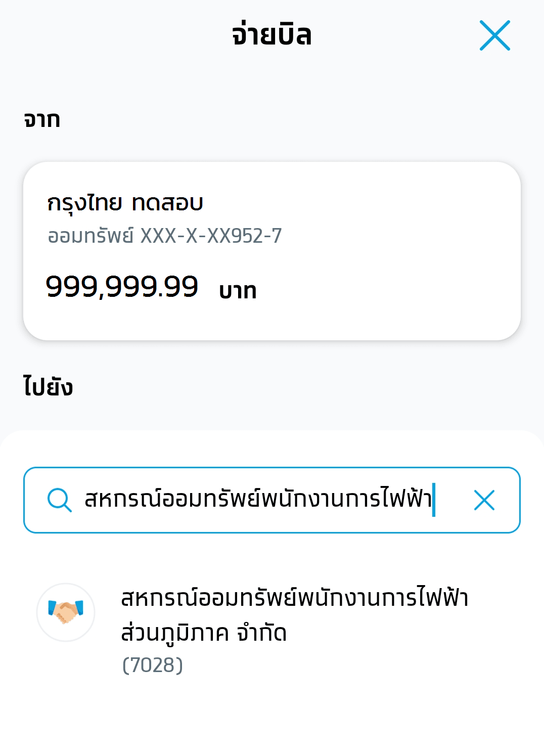Tap the จ่ายบิล page title
Screen dimensions: 544x756
pos(271,35)
